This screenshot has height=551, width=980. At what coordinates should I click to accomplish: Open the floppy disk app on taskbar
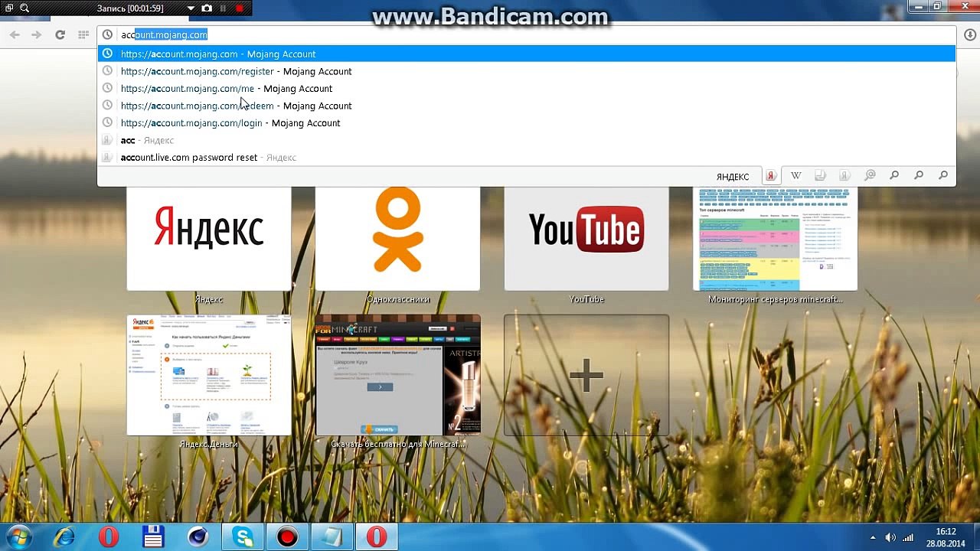click(x=153, y=537)
